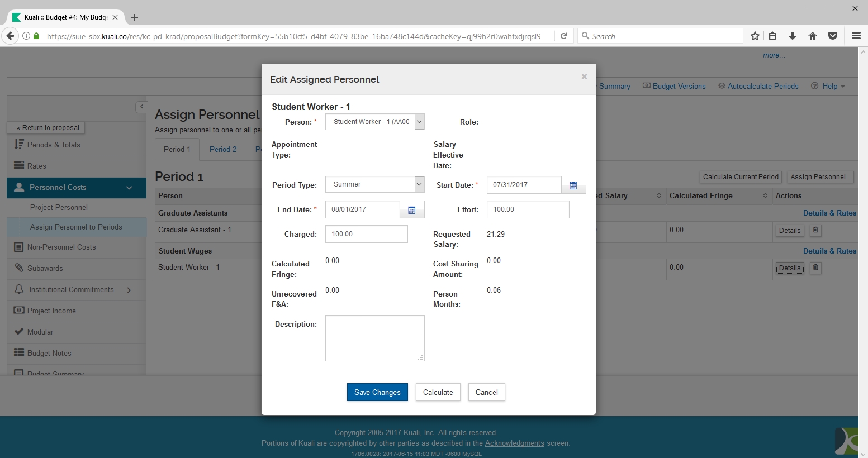Click the browser reload icon
Image resolution: width=868 pixels, height=458 pixels.
coord(564,36)
